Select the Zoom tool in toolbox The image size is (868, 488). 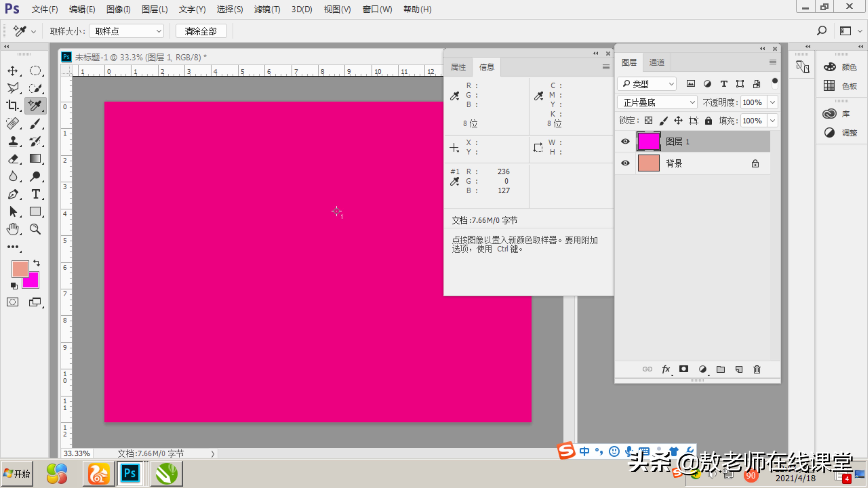pos(35,229)
